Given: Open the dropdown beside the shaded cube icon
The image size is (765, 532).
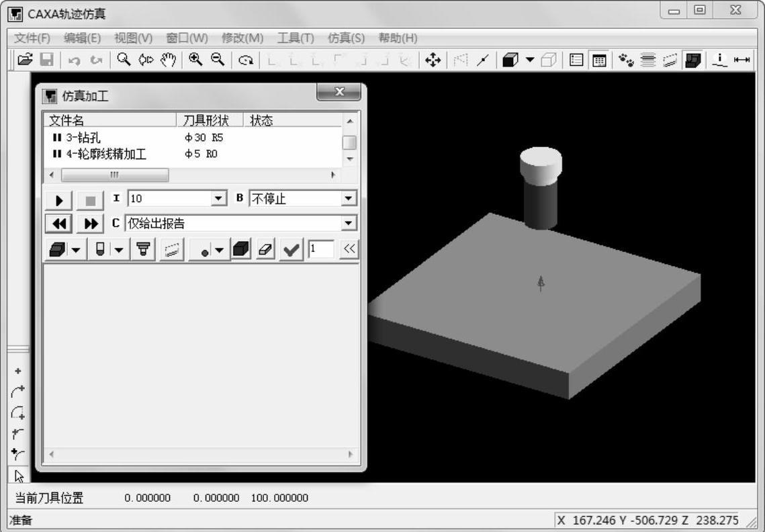Looking at the screenshot, I should pyautogui.click(x=530, y=60).
